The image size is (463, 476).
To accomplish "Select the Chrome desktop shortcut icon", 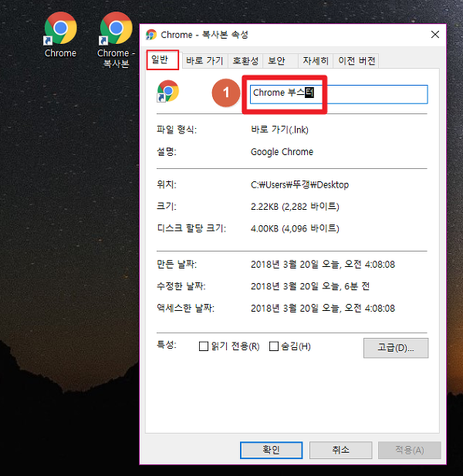I will click(x=60, y=34).
